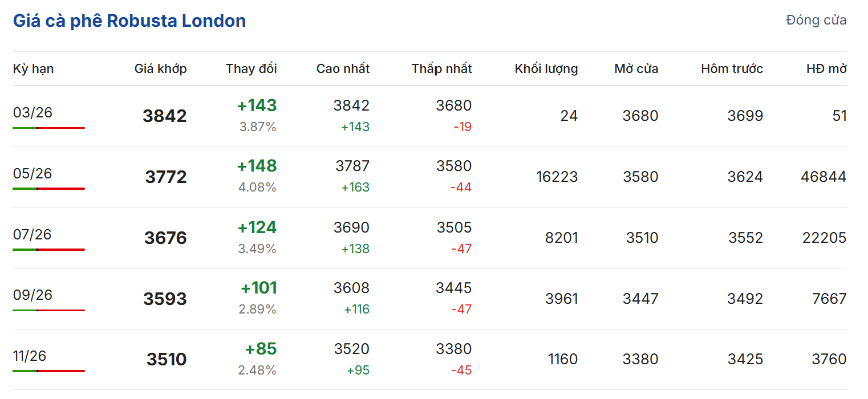
Task: Click the 46844 open interest value
Action: coord(823,177)
